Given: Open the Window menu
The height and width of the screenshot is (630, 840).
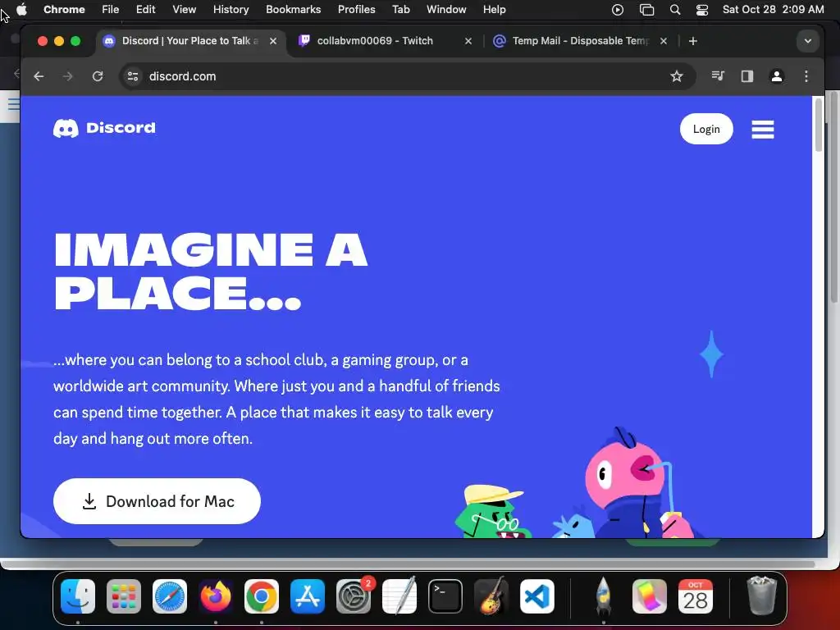Looking at the screenshot, I should pyautogui.click(x=446, y=10).
